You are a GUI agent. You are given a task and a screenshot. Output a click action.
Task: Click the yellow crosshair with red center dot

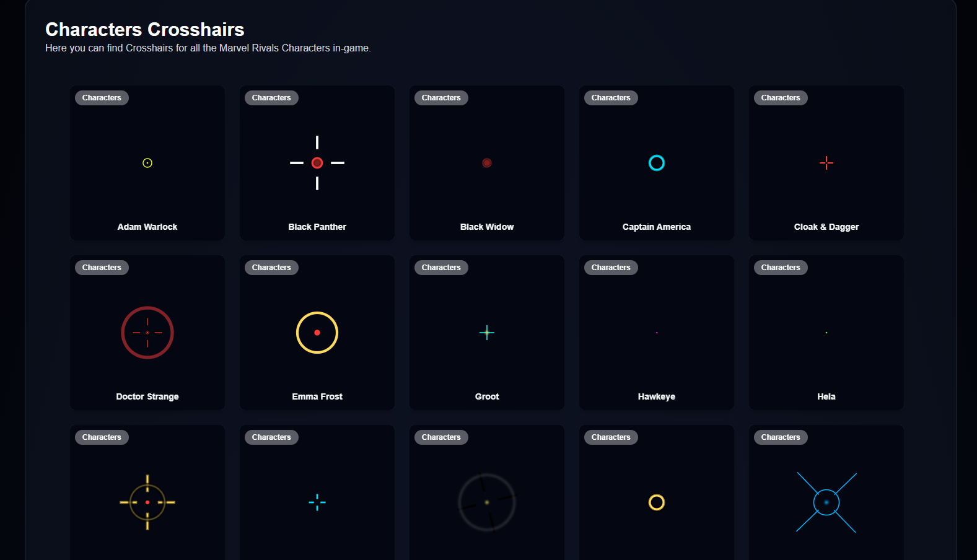(x=147, y=502)
